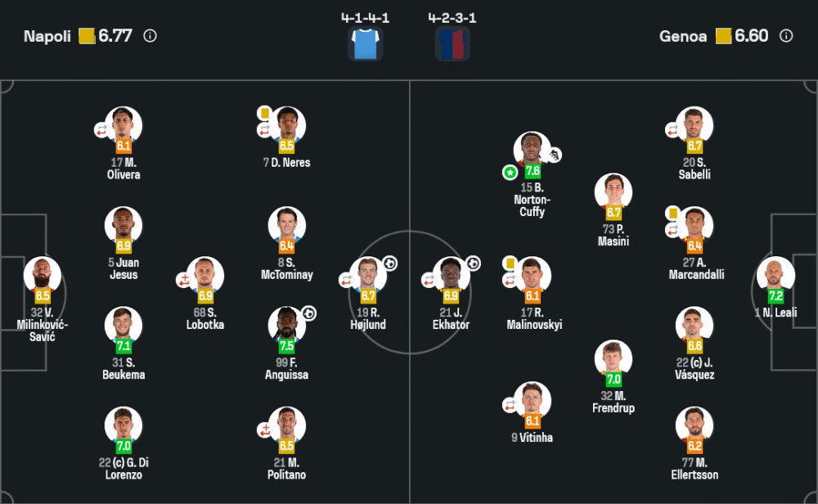Image resolution: width=818 pixels, height=504 pixels.
Task: Click the yellow card icon on Neres
Action: click(264, 113)
